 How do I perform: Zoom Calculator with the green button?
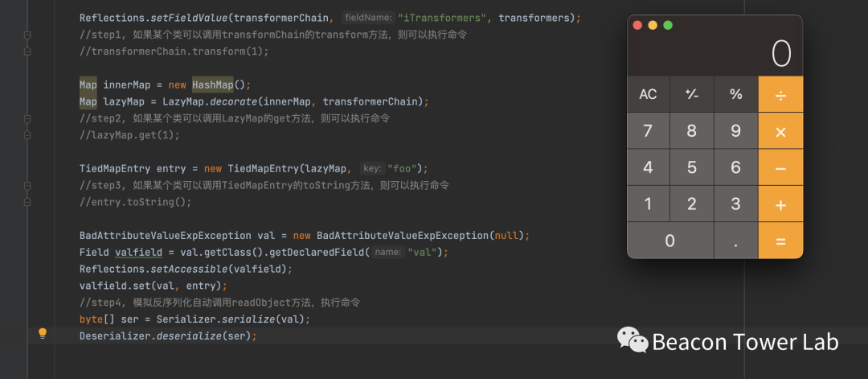click(x=668, y=25)
